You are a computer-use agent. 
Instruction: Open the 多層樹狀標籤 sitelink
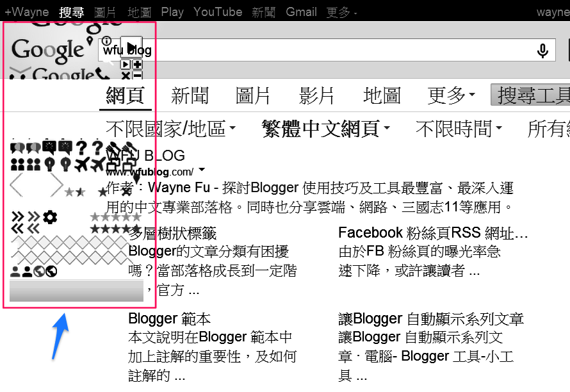[x=172, y=233]
